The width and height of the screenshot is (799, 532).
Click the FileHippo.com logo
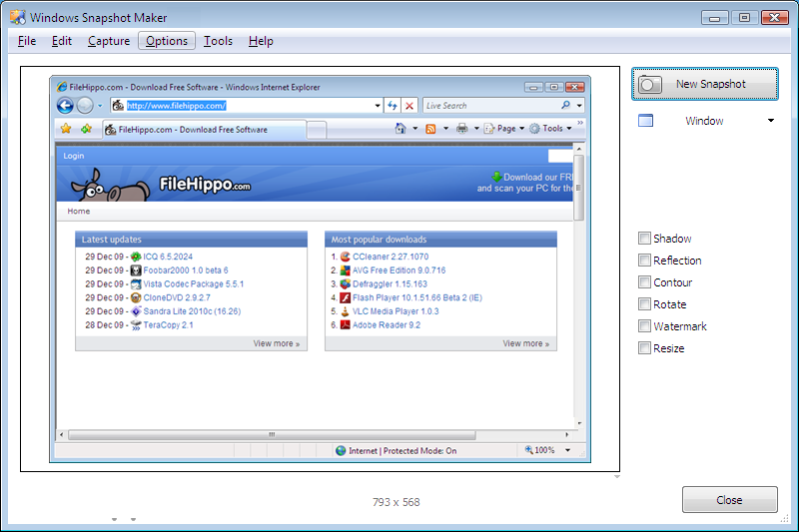[x=205, y=185]
